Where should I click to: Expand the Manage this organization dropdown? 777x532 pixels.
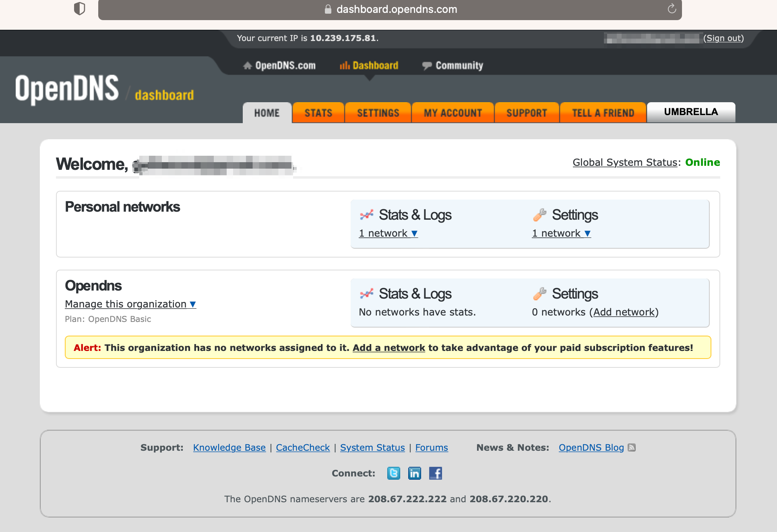coord(130,304)
